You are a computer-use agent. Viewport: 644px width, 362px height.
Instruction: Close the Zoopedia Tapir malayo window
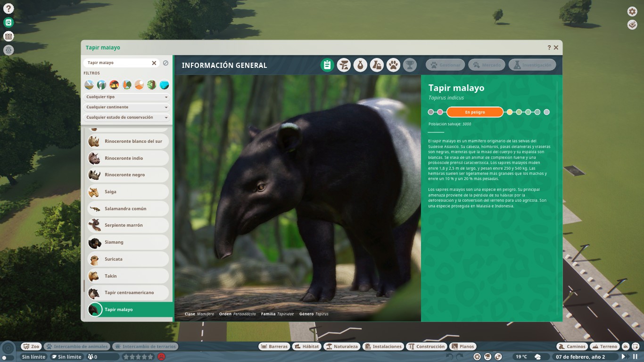tap(556, 48)
